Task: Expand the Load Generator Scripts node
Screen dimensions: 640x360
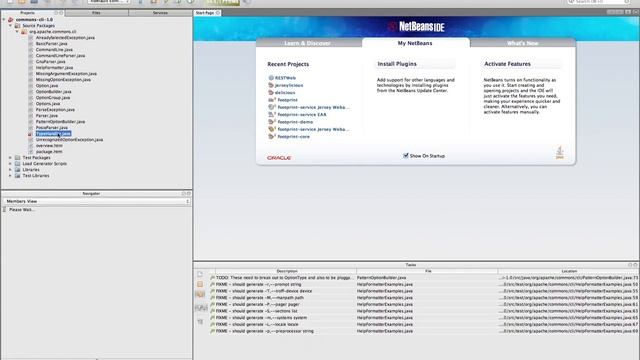Action: (11, 163)
